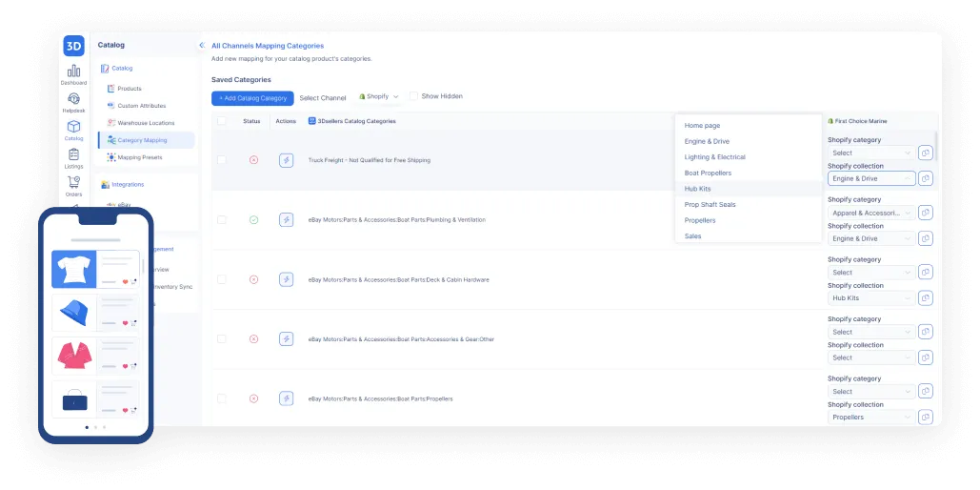
Task: Click All Channels Mapping Categories heading
Action: 268,46
